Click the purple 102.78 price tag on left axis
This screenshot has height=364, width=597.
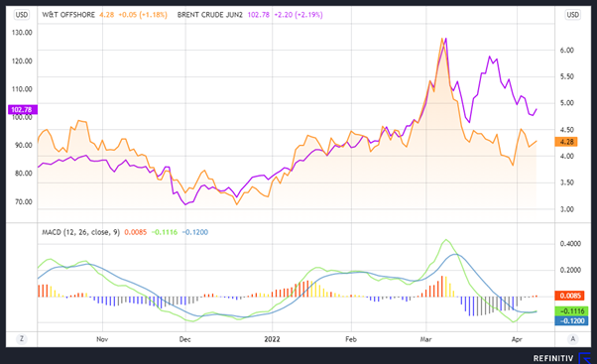click(x=23, y=110)
